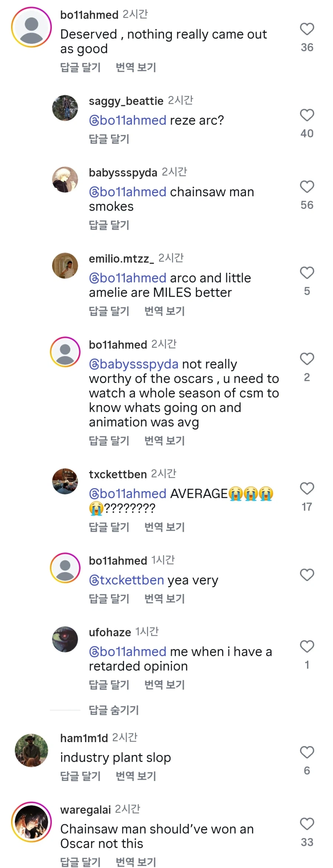
Task: Like babyssspyda's chainsaw man smokes reply
Action: coord(307,187)
